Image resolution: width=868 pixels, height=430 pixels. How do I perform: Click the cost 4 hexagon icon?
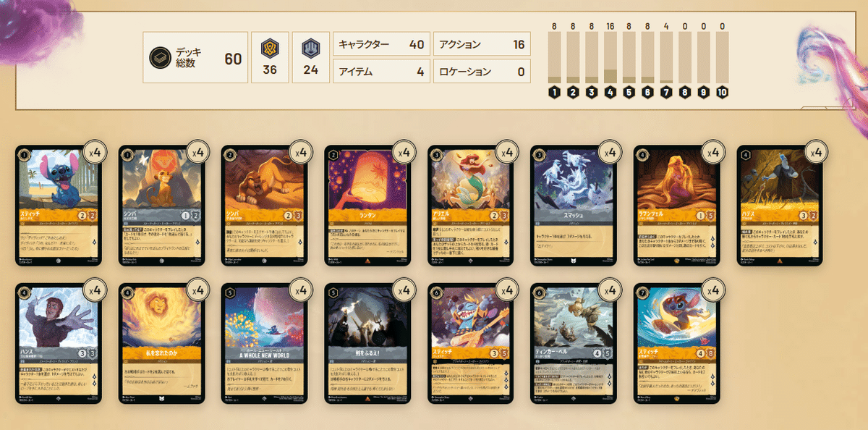coord(610,93)
